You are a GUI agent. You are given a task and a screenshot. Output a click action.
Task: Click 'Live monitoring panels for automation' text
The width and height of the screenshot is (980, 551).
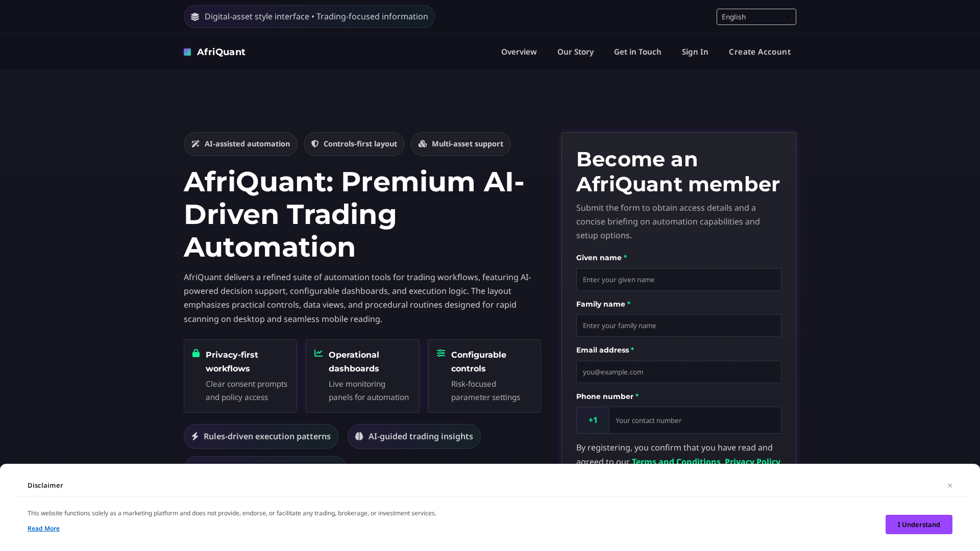coord(369,391)
